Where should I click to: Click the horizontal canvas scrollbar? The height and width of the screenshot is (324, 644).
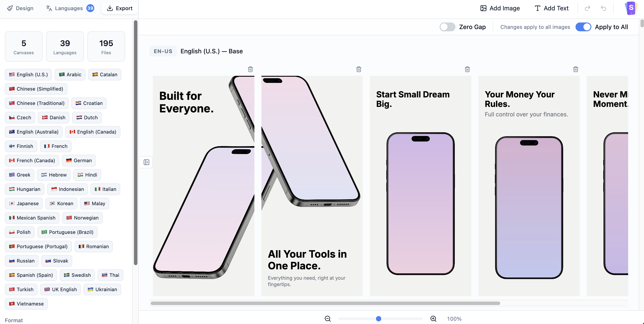click(325, 303)
